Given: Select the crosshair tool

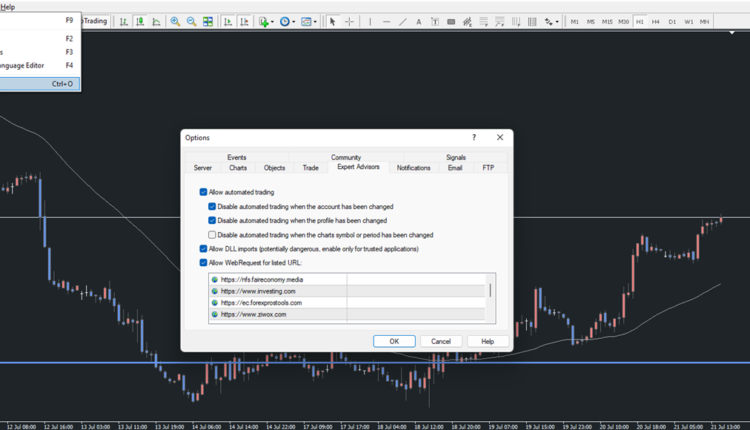Looking at the screenshot, I should tap(349, 21).
